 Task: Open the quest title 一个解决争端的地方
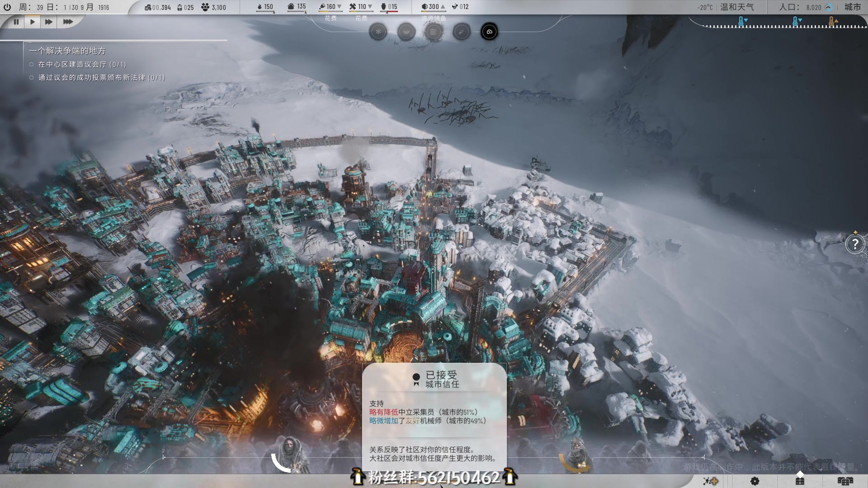[67, 51]
